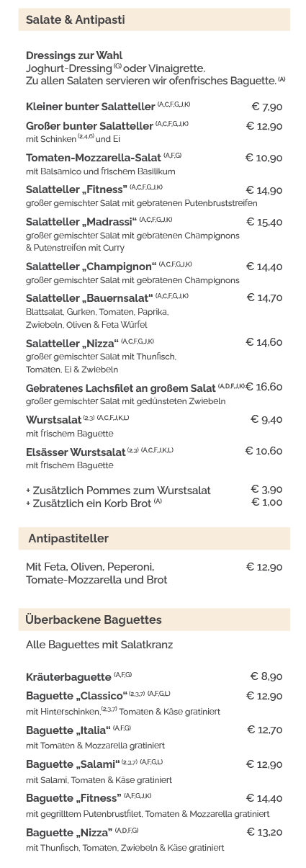The width and height of the screenshot is (306, 868).
Task: Choose Salatteller „Champignon“ dish
Action: coord(91,267)
